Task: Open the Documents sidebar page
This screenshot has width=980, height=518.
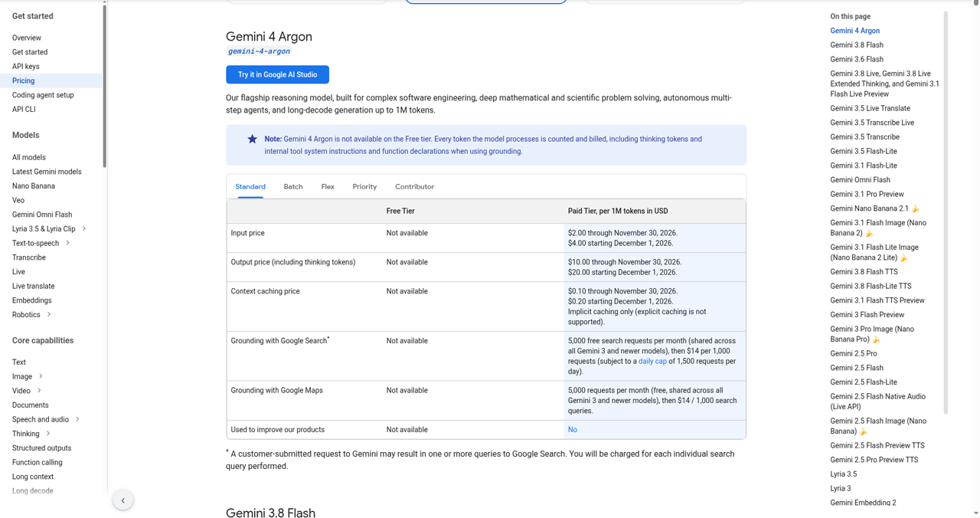Action: (x=31, y=405)
